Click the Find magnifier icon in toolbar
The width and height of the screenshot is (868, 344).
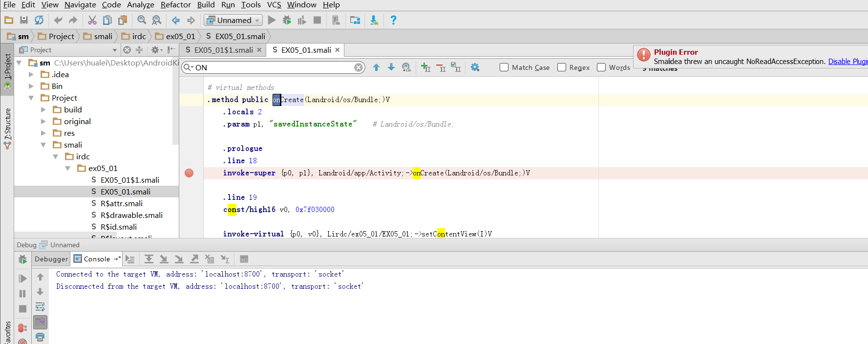point(142,20)
